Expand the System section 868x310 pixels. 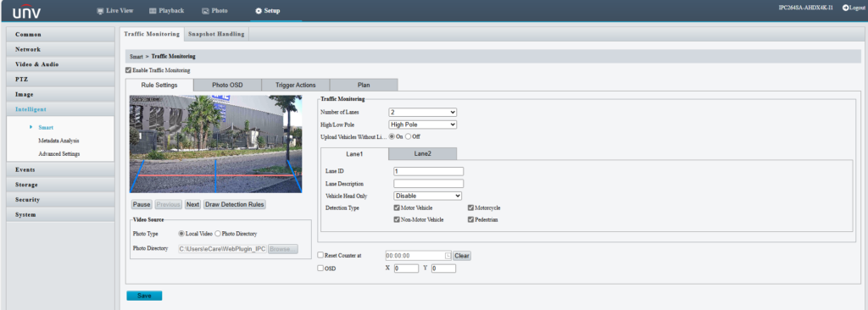pyautogui.click(x=60, y=214)
